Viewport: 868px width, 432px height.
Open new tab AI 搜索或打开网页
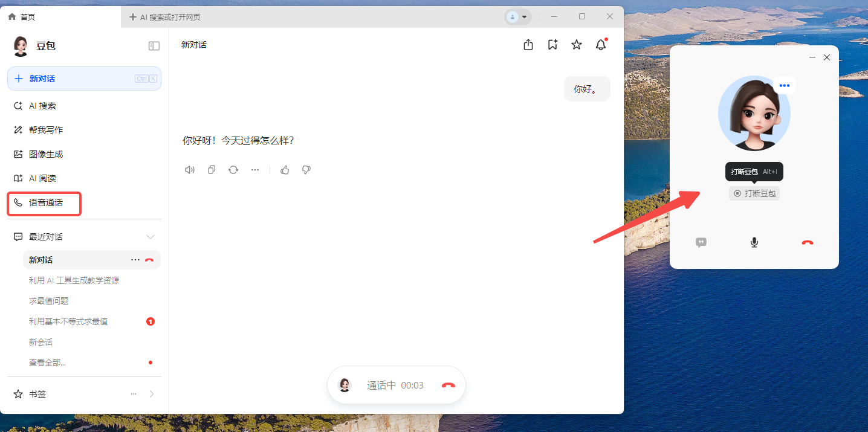click(164, 17)
